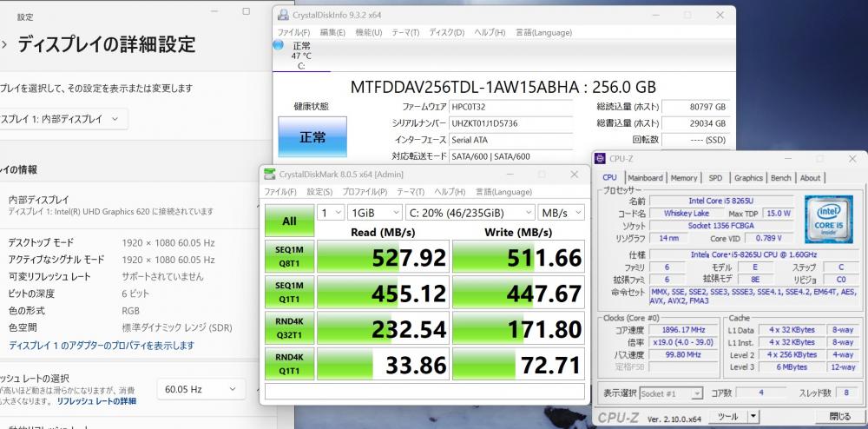Open the プロファイル(P) menu in CrystalDiskMark
The image size is (868, 429).
365,192
